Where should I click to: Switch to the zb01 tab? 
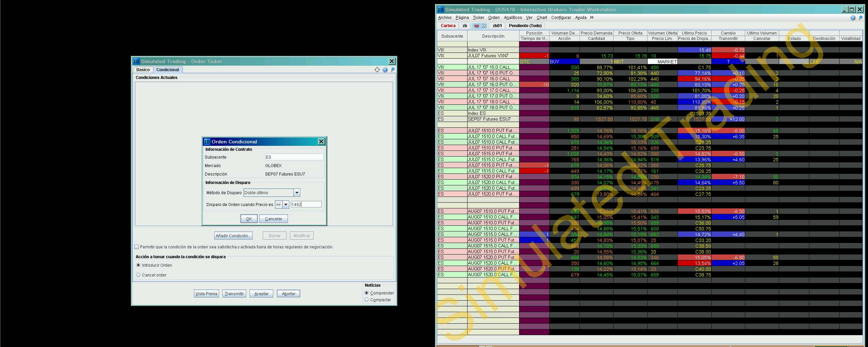(x=497, y=26)
